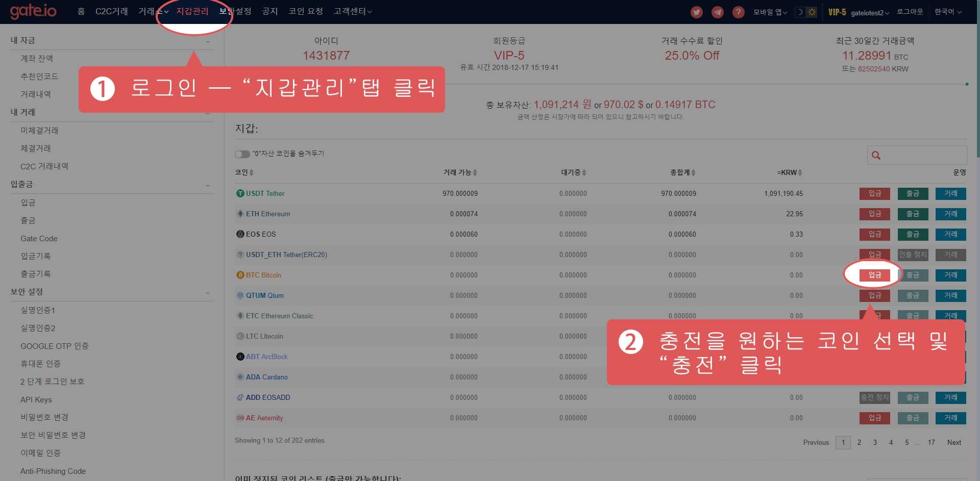Click 출금 button for ETH Ethereum
Viewport: 980px width, 481px height.
[x=913, y=214]
